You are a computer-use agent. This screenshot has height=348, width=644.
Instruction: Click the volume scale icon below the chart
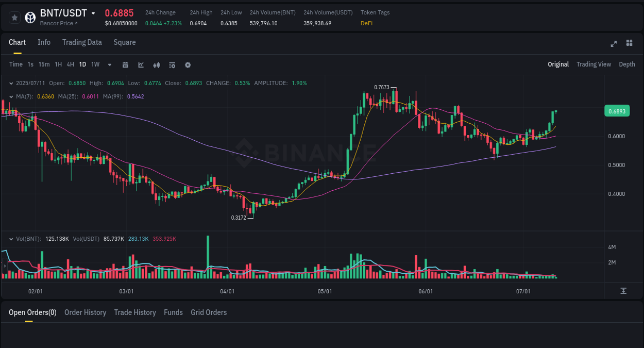tap(622, 291)
